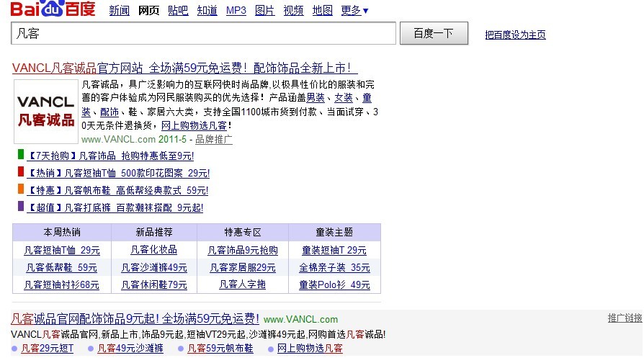Click the green square marker beside 7天抢购

pyautogui.click(x=21, y=154)
